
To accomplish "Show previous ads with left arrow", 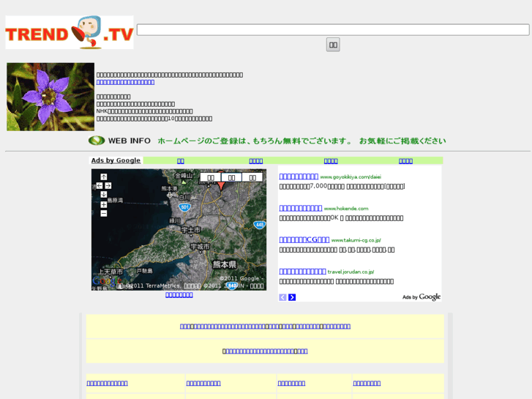I will (282, 297).
